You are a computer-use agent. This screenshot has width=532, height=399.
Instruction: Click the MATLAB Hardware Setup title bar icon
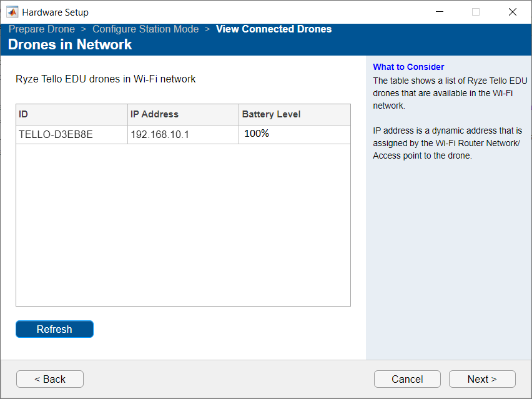(x=12, y=11)
